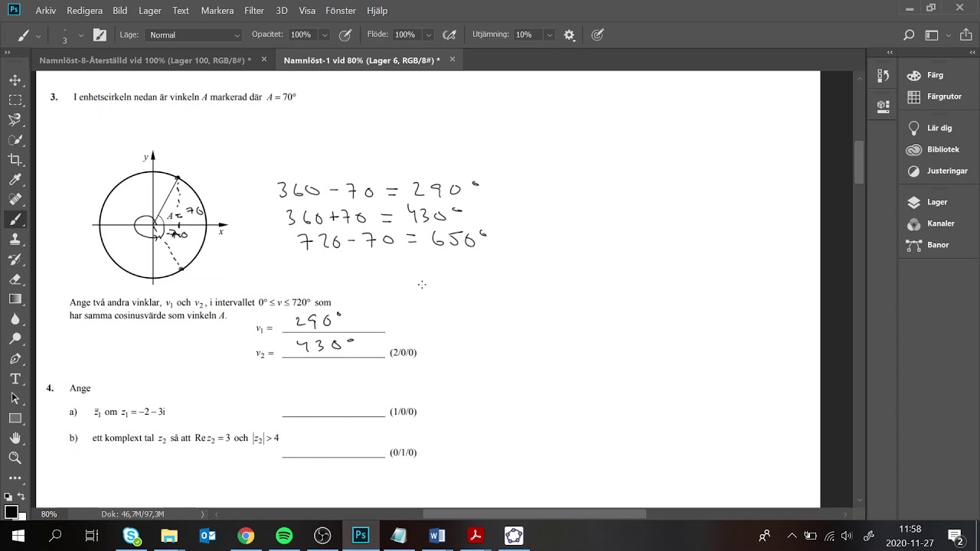This screenshot has width=980, height=551.
Task: Select the Crop tool
Action: [15, 160]
